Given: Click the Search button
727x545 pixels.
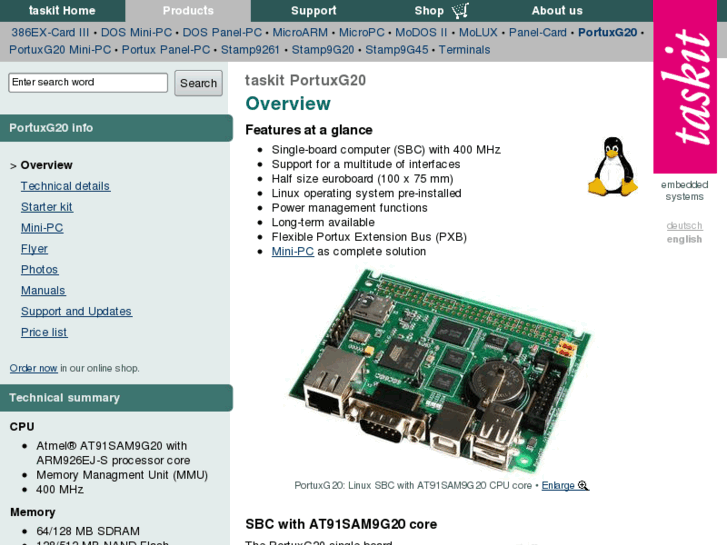Looking at the screenshot, I should tap(198, 83).
